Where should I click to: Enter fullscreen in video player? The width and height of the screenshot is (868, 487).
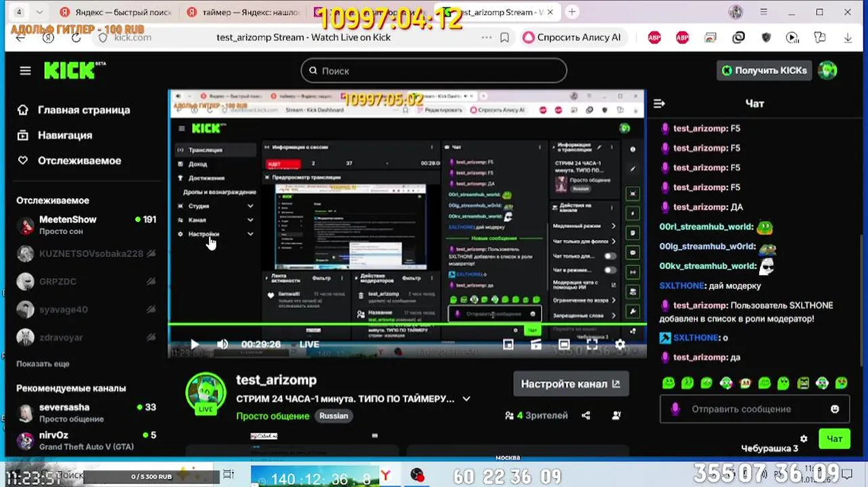pyautogui.click(x=592, y=344)
